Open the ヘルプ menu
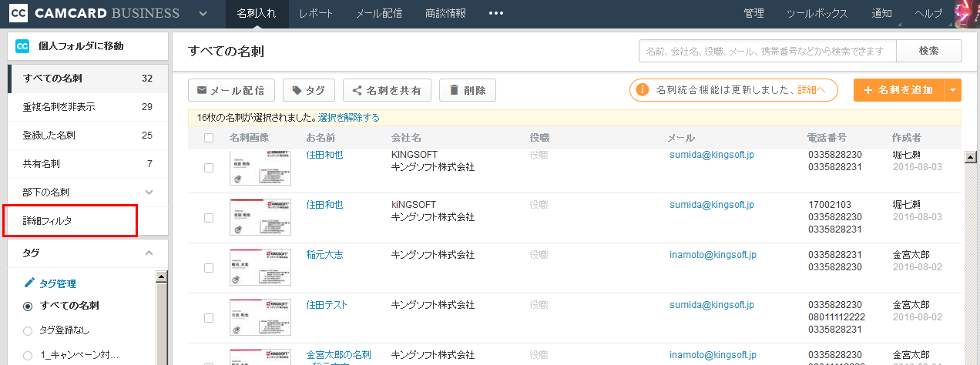980x365 pixels. (x=928, y=13)
